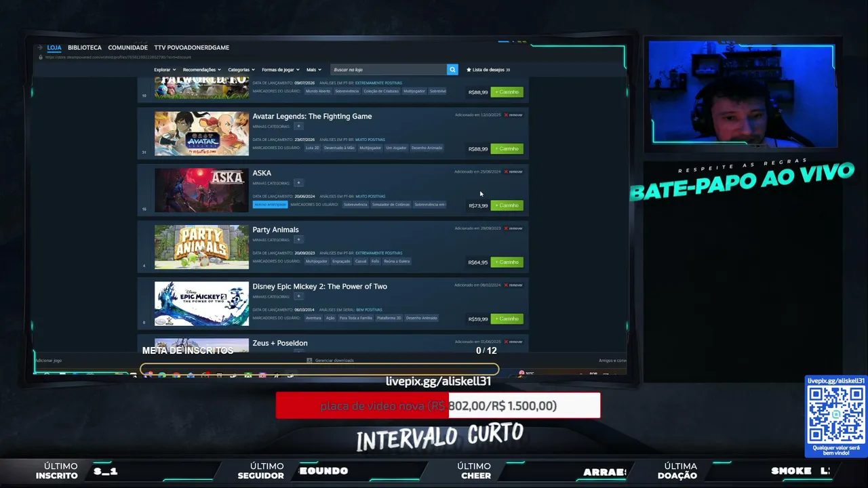The image size is (868, 488).
Task: Expand the Mais dropdown menu
Action: tap(314, 70)
